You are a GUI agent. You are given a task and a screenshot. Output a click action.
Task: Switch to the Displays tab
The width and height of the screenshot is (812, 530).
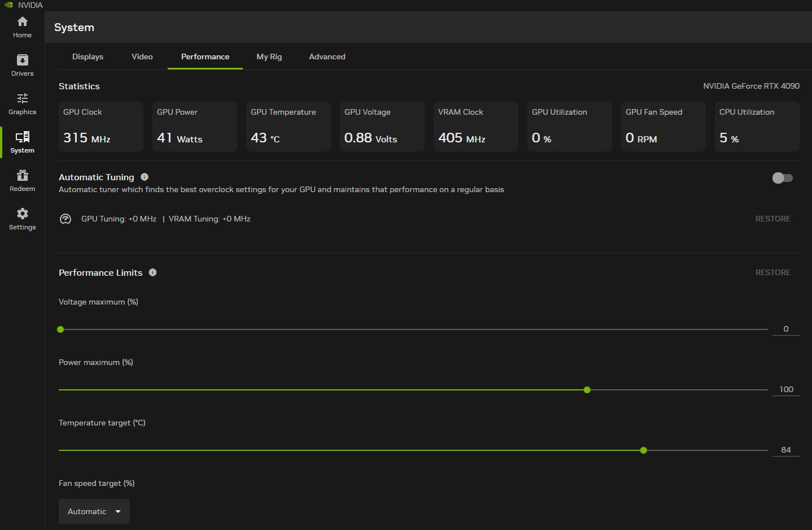click(88, 57)
